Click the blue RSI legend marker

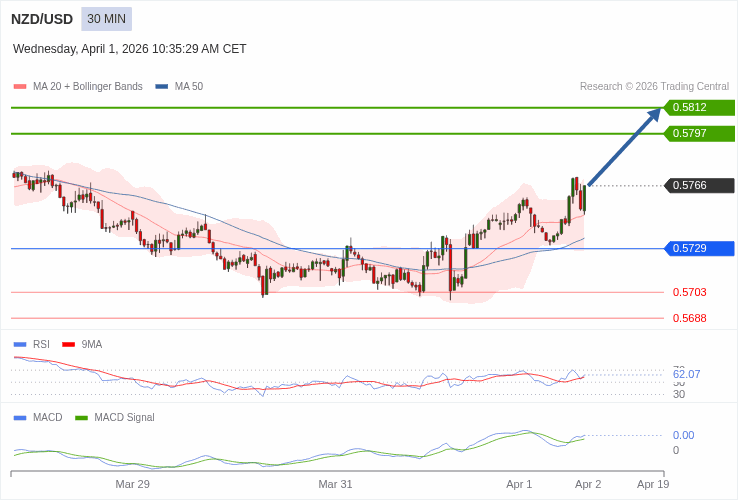pyautogui.click(x=20, y=344)
